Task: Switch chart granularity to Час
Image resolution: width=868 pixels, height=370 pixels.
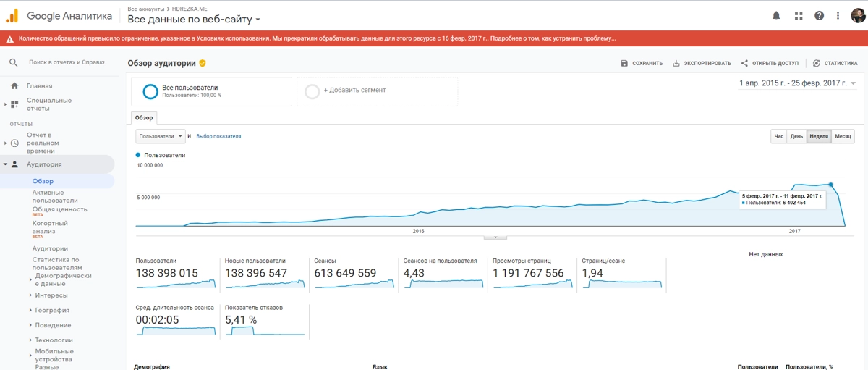Action: [x=778, y=136]
